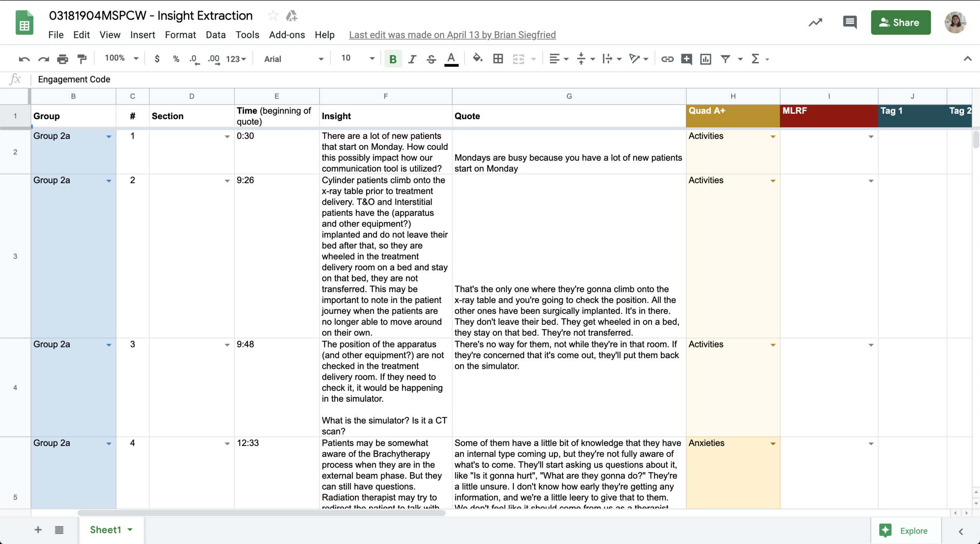Insert a link
Viewport: 980px width, 544px height.
pyautogui.click(x=667, y=59)
